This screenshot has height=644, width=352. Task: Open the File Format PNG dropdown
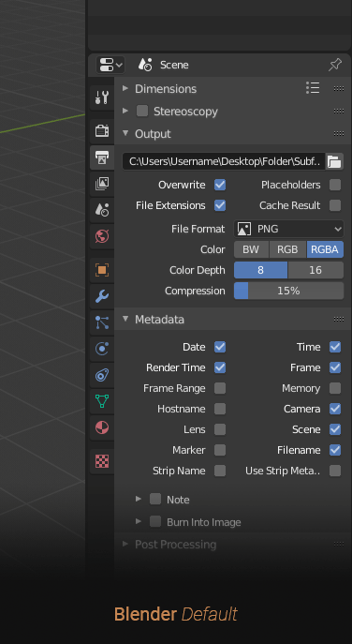click(x=289, y=229)
